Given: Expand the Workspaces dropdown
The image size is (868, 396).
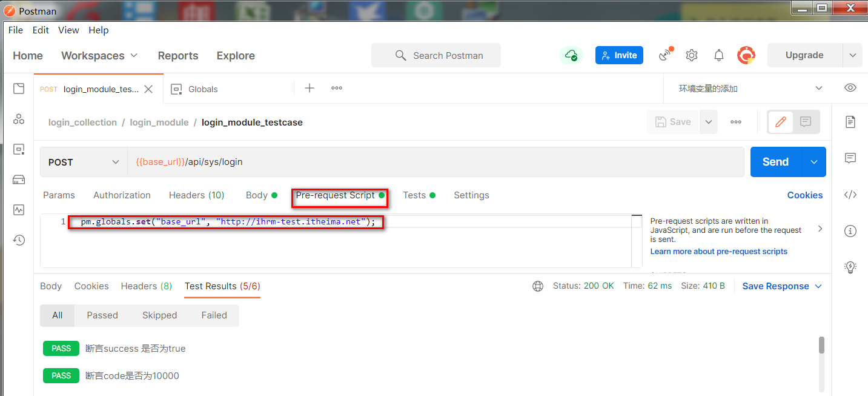Looking at the screenshot, I should click(99, 55).
